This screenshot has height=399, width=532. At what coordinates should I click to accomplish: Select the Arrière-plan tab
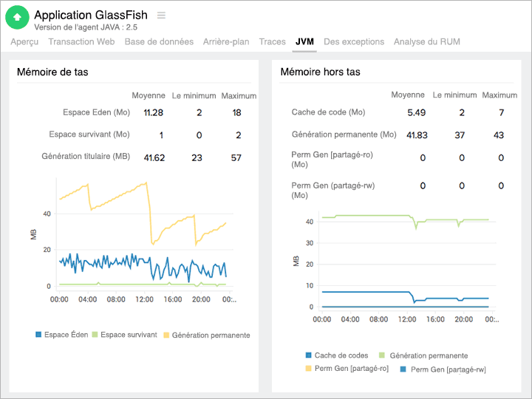(226, 42)
